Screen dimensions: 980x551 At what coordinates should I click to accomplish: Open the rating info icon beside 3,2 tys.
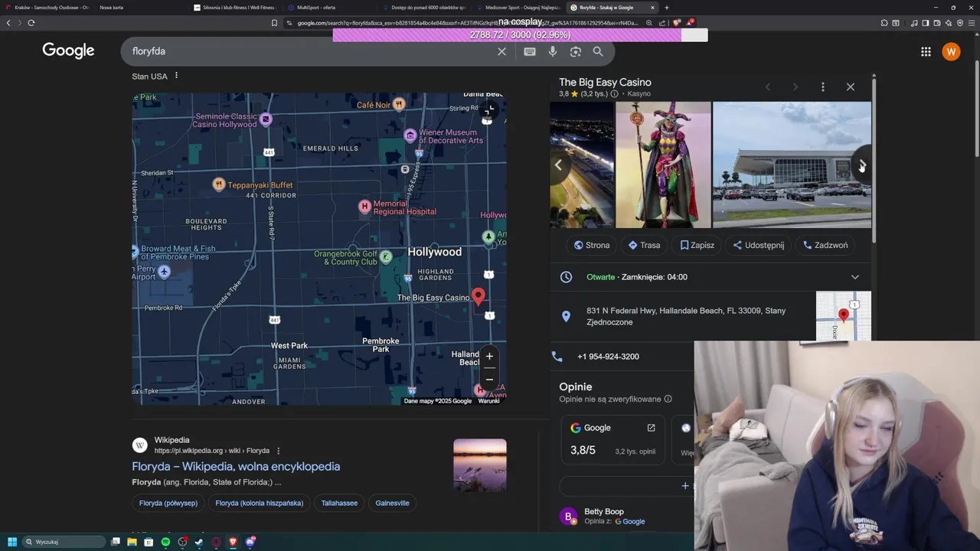pos(614,94)
